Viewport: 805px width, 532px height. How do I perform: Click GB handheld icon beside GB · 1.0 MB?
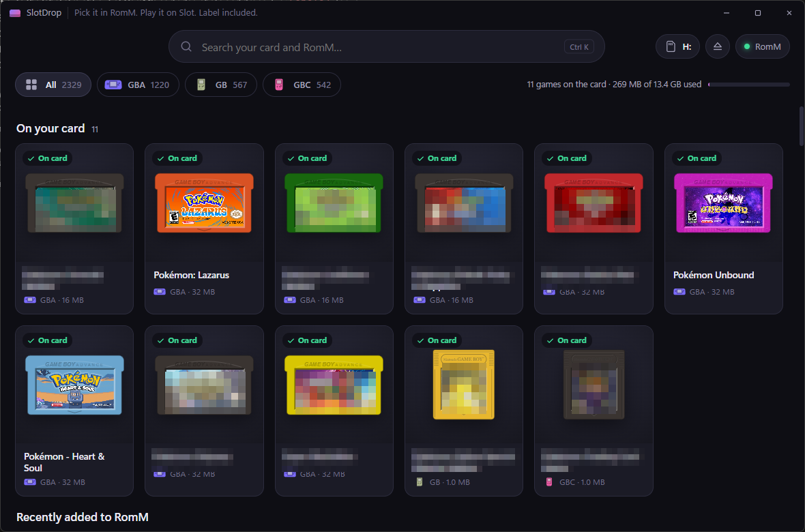(420, 482)
